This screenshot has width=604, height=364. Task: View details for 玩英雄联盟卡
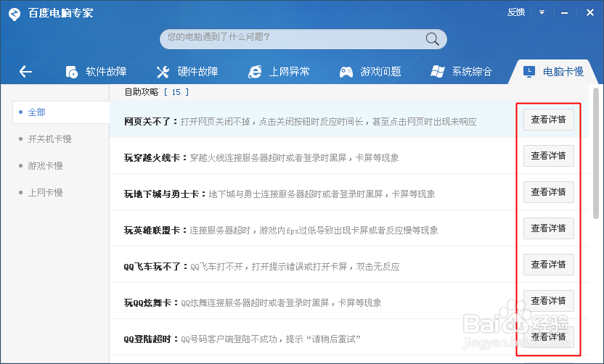click(x=549, y=228)
